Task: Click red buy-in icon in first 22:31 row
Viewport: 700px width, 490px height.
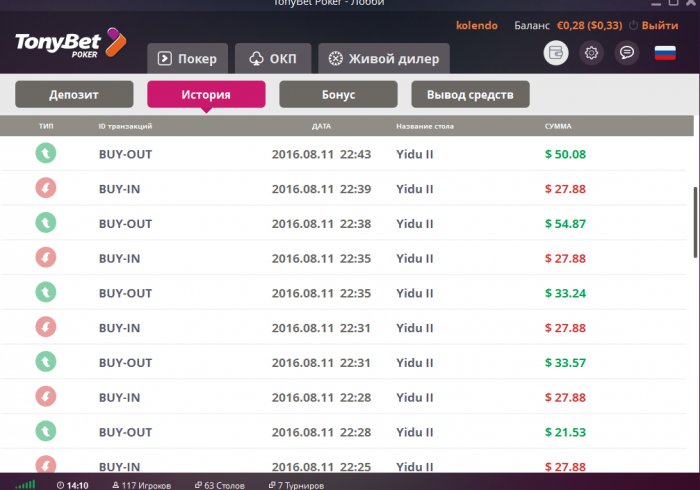Action: tap(46, 327)
